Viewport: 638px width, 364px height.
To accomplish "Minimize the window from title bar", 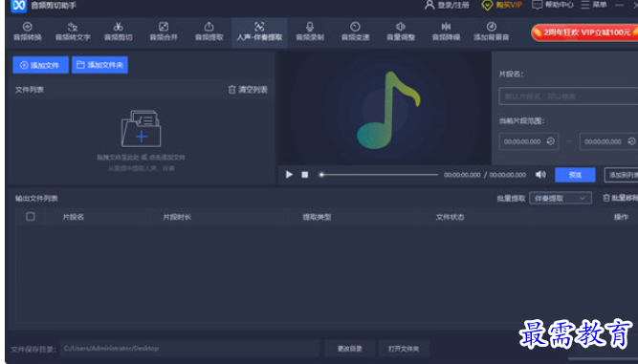I will coord(619,5).
